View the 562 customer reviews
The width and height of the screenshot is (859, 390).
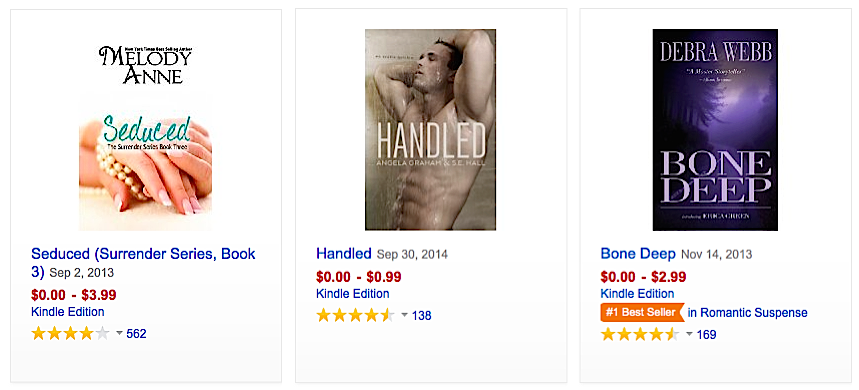tap(136, 334)
